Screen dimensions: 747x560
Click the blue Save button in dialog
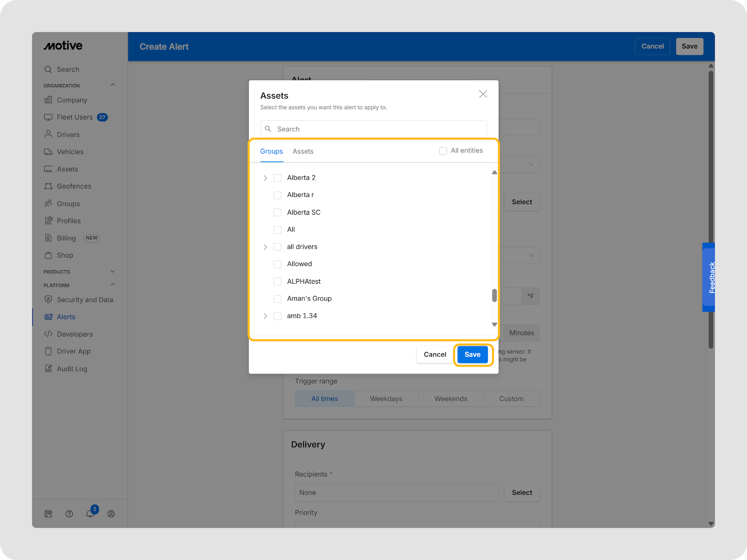(472, 355)
